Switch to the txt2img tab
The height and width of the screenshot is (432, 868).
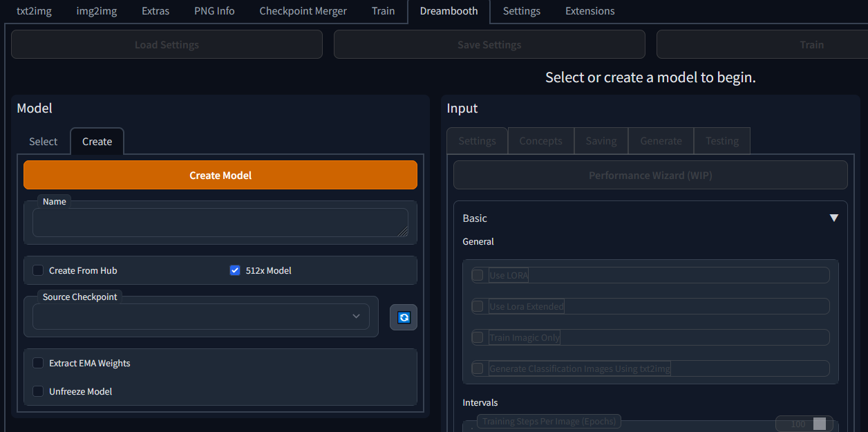(x=34, y=11)
